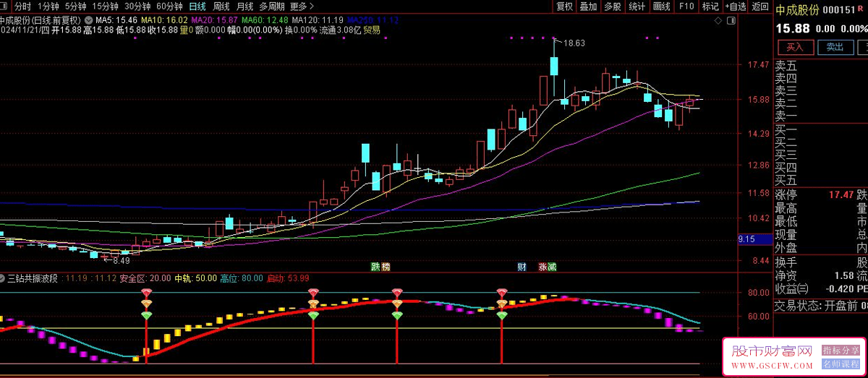Click the 统计 statistics button

tap(637, 7)
